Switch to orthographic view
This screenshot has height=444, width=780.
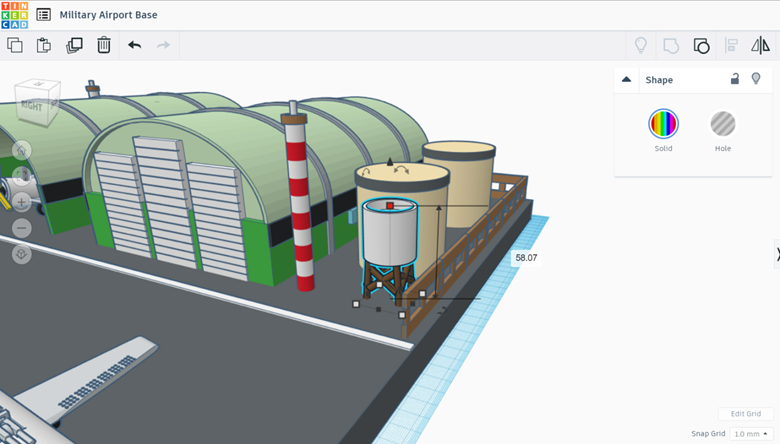[x=21, y=254]
